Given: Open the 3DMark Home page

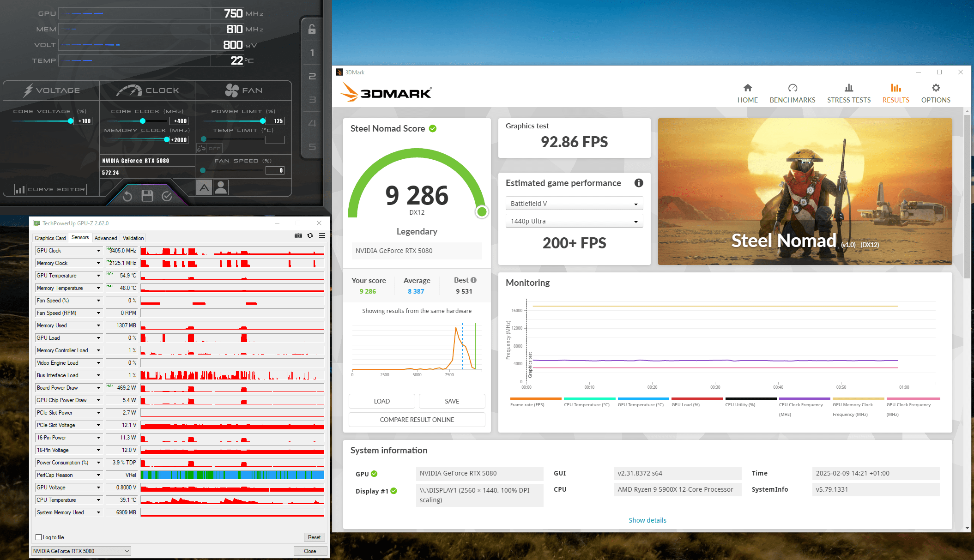Looking at the screenshot, I should click(747, 93).
